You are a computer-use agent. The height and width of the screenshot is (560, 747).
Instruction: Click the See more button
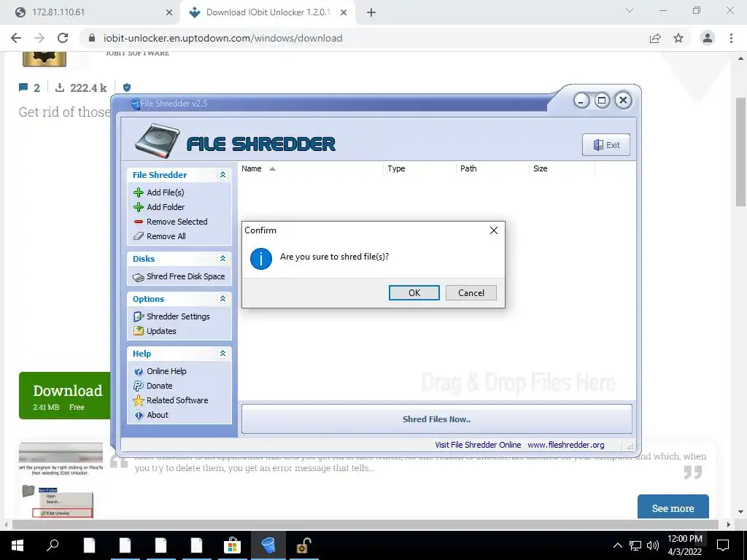click(x=673, y=507)
